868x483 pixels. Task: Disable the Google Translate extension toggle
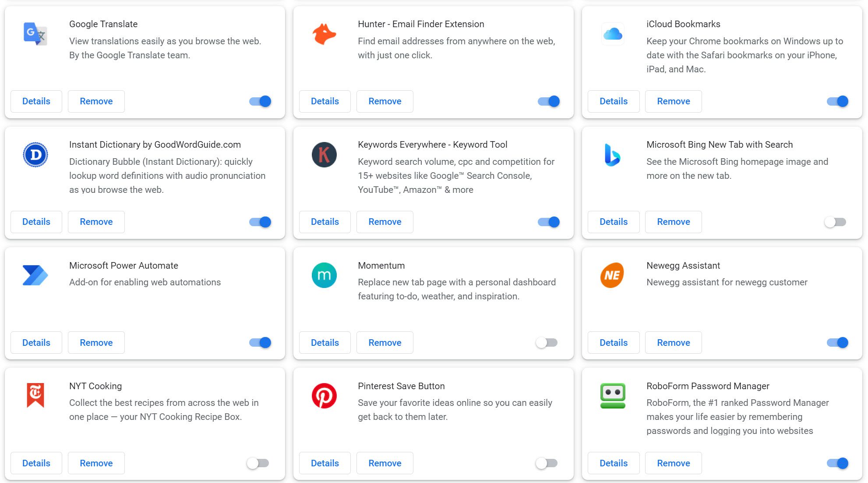click(x=260, y=101)
